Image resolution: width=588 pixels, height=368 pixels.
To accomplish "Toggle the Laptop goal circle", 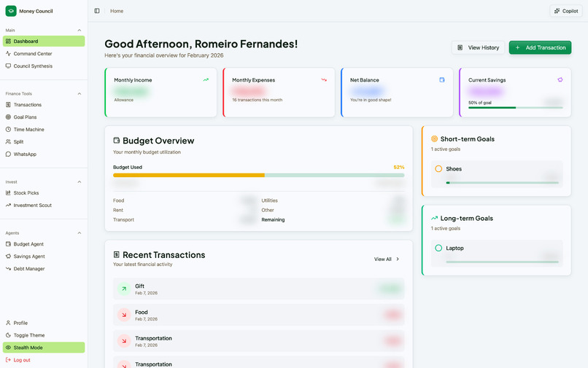I will [438, 248].
